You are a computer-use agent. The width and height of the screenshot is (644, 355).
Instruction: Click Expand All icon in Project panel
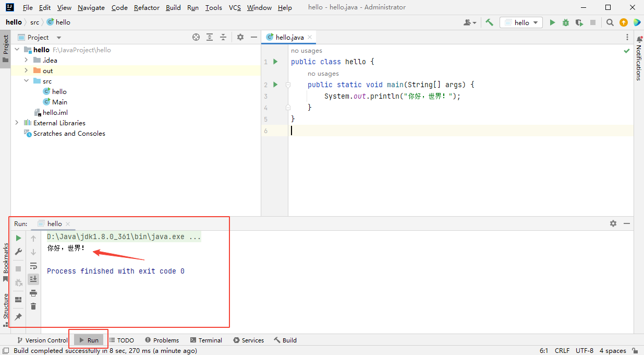(210, 37)
